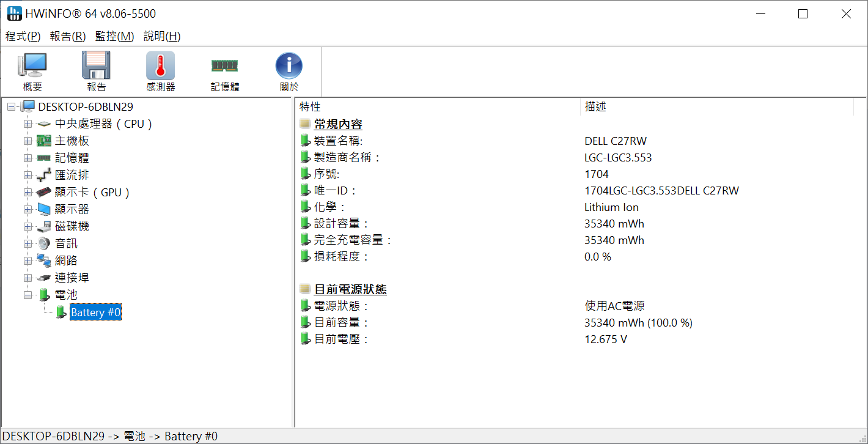Click the value 35340 mWh (100.0 %)

click(638, 323)
